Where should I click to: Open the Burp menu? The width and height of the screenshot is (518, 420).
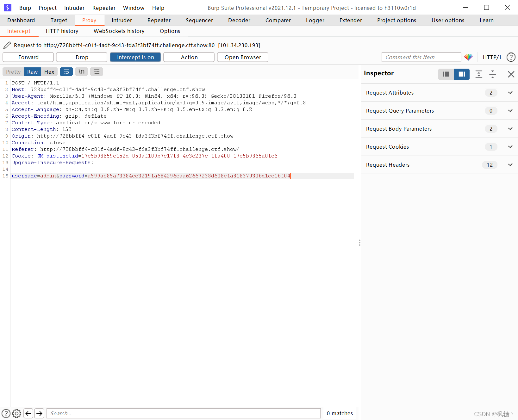[x=25, y=8]
